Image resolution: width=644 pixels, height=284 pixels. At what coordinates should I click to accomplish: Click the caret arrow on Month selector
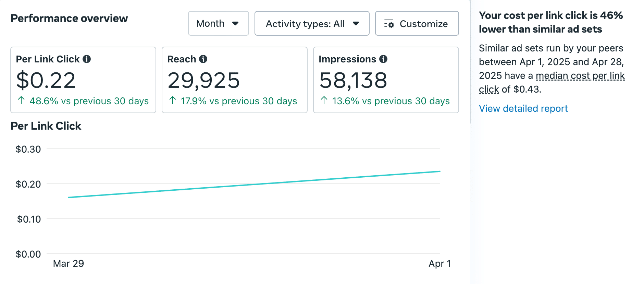tap(235, 23)
